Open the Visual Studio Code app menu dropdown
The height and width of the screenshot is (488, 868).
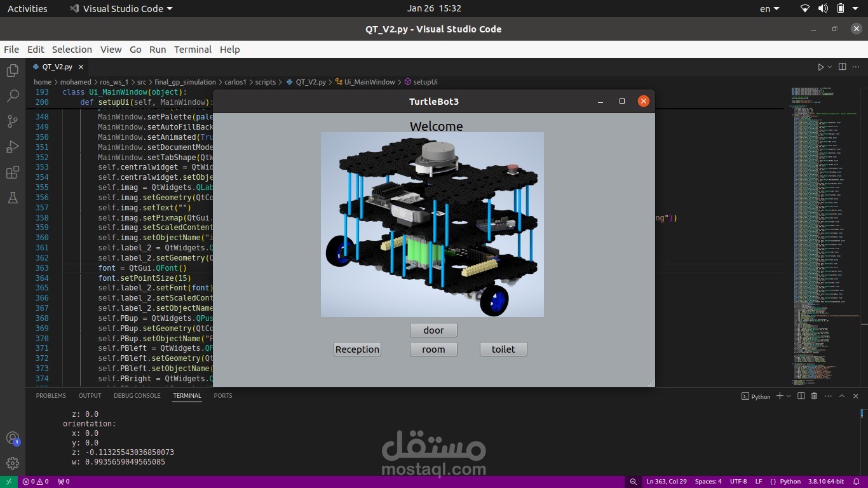tap(121, 9)
